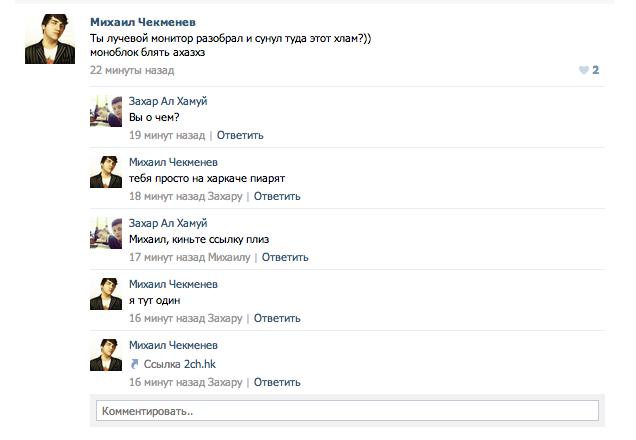This screenshot has height=440, width=636.
Task: Click the link arrow icon beside 2ch.hk
Action: pos(135,364)
